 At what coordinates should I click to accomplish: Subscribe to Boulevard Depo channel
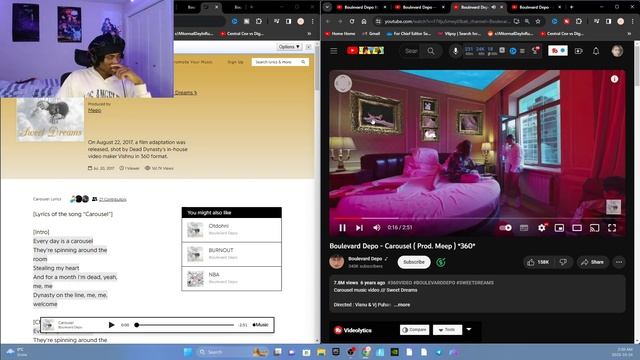(414, 262)
